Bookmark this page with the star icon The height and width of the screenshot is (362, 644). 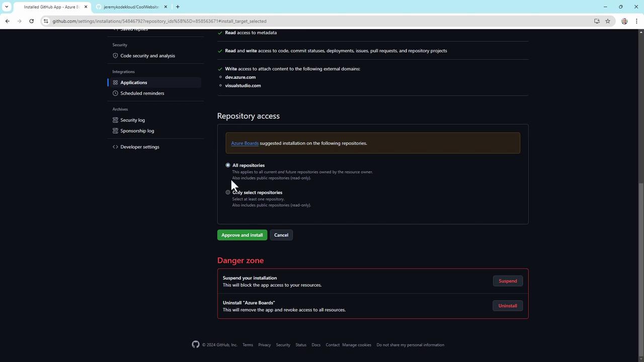click(608, 21)
